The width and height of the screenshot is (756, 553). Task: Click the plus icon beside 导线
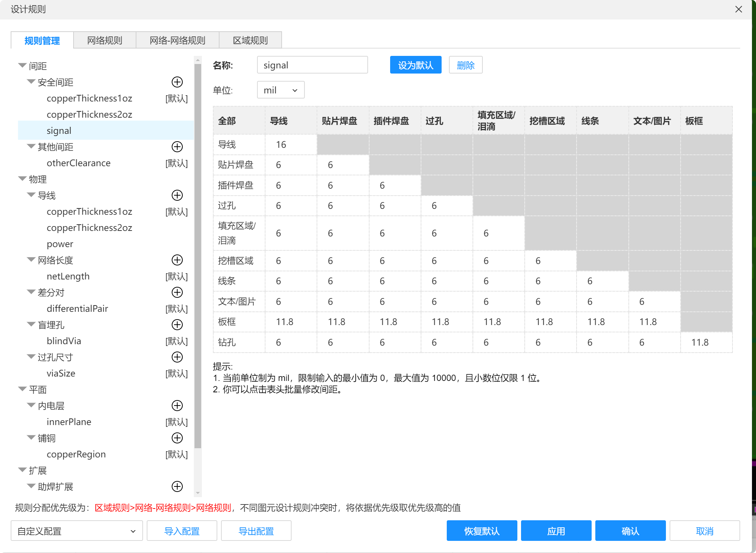pyautogui.click(x=177, y=195)
